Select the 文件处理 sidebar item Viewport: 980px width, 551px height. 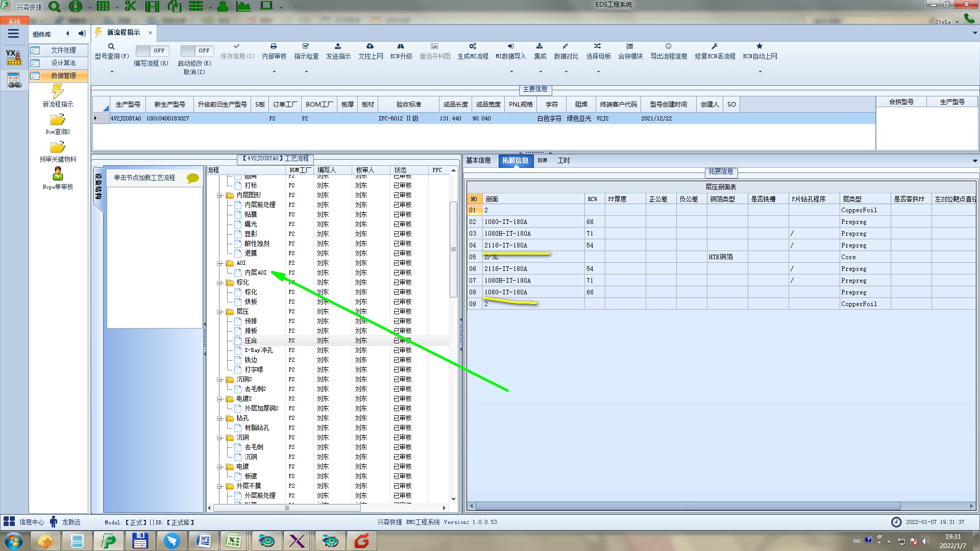[x=63, y=50]
